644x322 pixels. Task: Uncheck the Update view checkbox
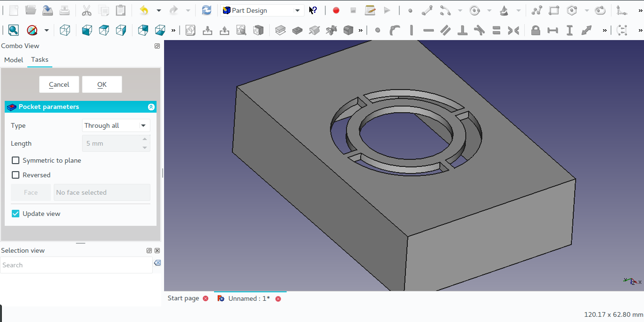(16, 214)
